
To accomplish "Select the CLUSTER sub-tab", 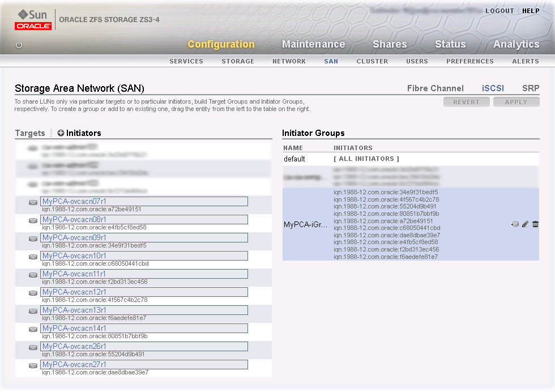I will point(372,61).
